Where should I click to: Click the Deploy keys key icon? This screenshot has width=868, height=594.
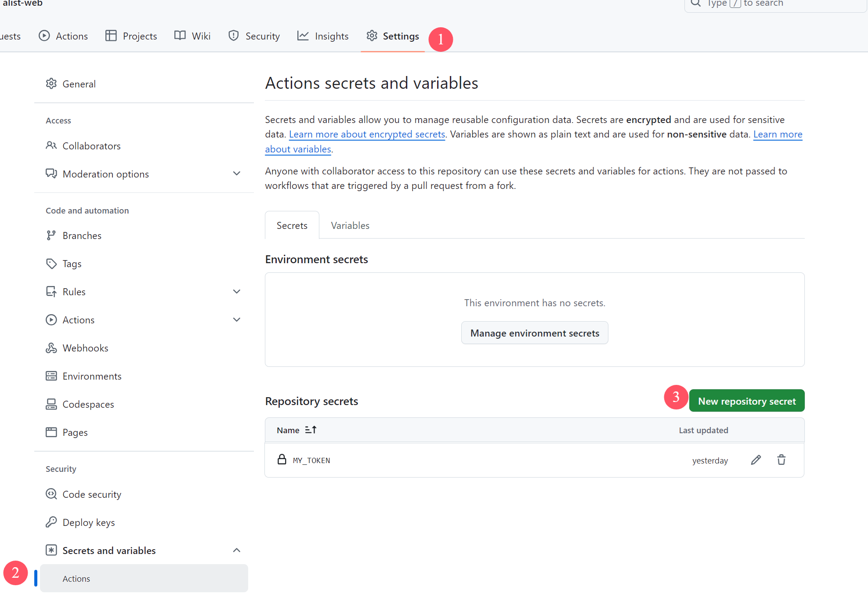[x=51, y=522]
